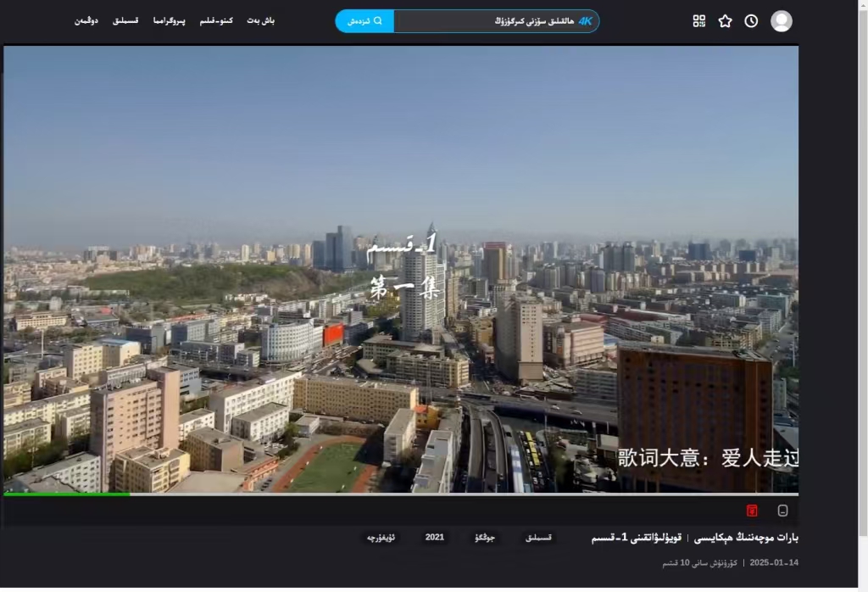
Task: Click the favorites star icon
Action: click(725, 21)
